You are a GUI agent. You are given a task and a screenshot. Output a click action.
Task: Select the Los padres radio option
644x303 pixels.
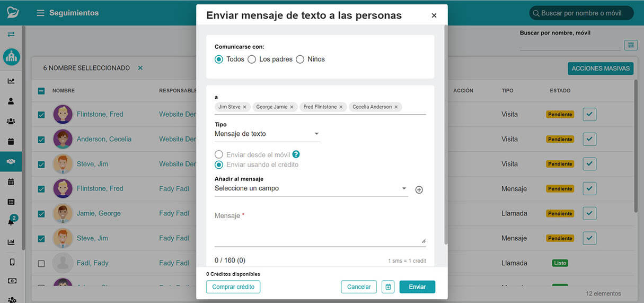[252, 59]
